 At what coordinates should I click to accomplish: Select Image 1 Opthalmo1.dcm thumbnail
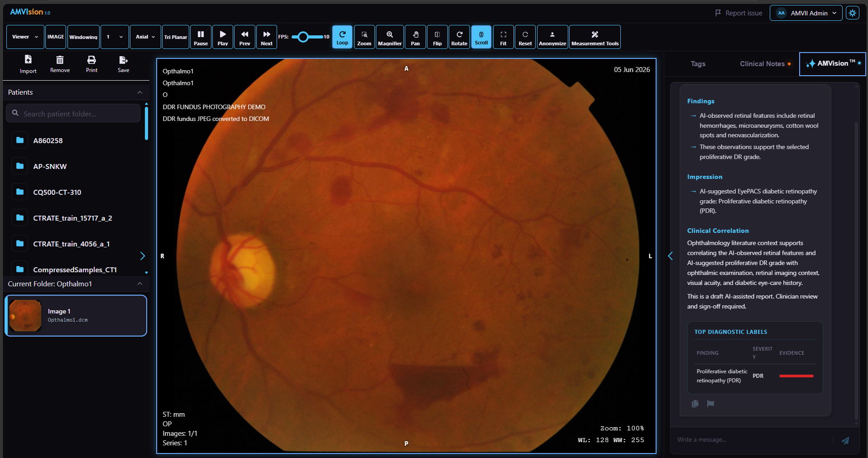click(76, 316)
